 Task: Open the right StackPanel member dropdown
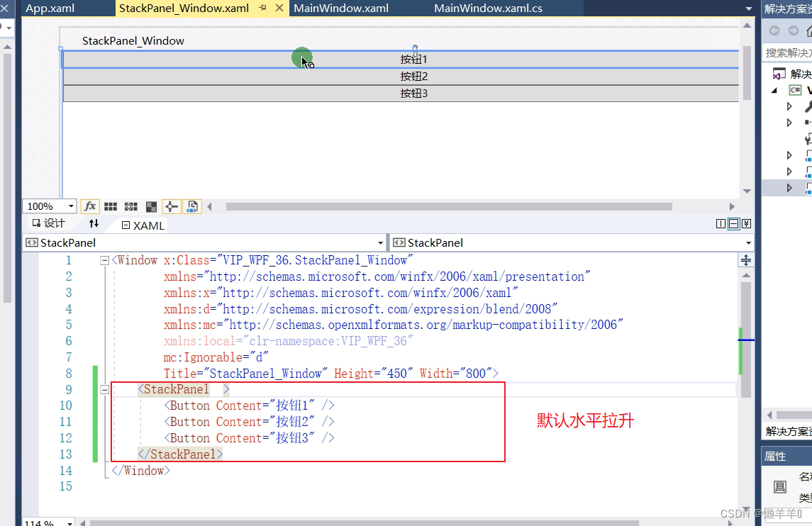pos(748,242)
